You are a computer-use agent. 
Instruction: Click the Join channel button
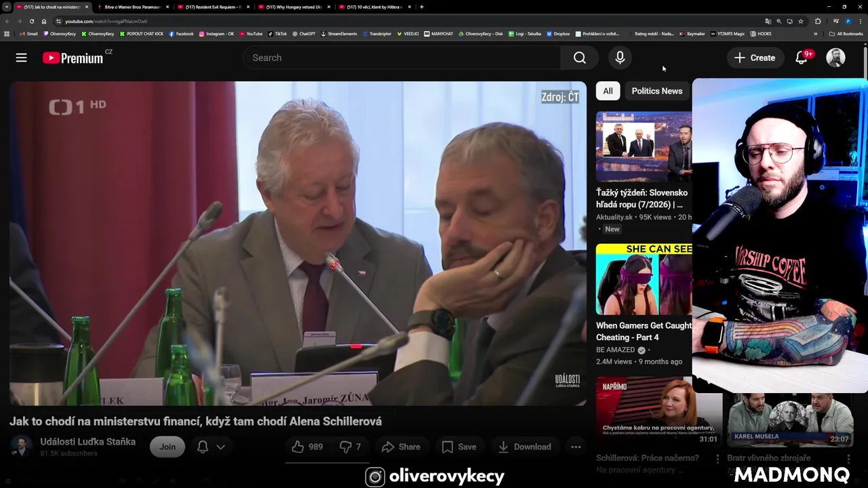point(167,447)
